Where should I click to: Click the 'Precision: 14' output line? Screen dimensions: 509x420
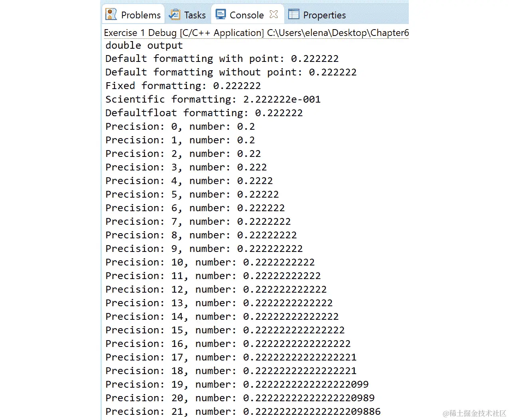(x=222, y=317)
